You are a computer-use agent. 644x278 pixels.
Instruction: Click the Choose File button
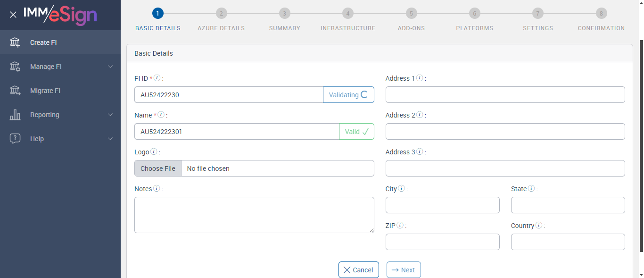tap(158, 168)
